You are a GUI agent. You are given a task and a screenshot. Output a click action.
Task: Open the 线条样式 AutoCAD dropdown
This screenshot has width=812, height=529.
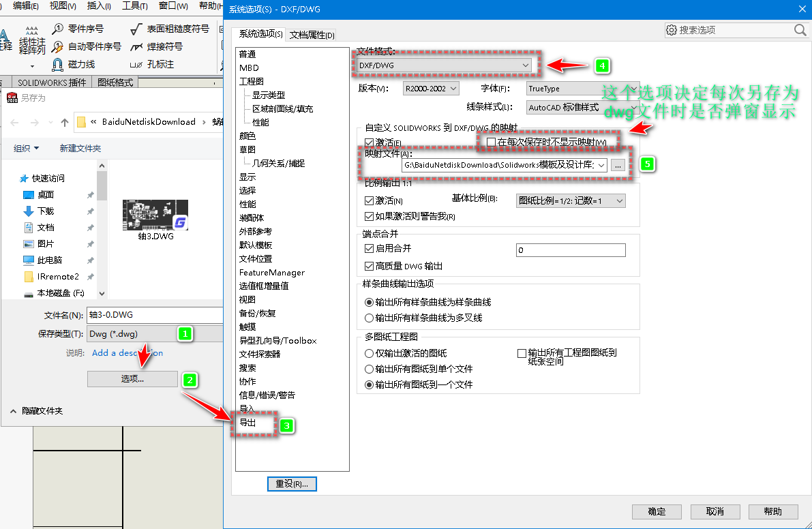click(583, 108)
